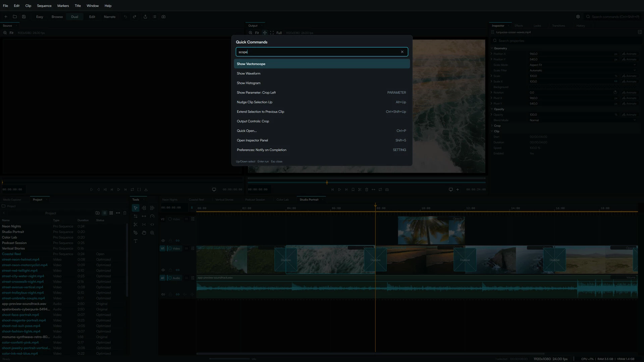Viewport: 644px width, 362px height.
Task: Switch to the Coastal Reel timeline tab
Action: [x=196, y=200]
